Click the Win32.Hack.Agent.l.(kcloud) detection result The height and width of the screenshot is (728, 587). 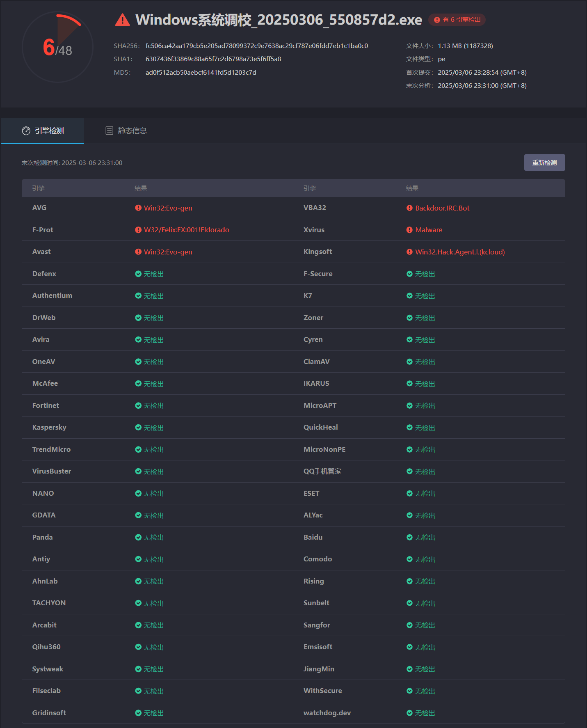460,252
